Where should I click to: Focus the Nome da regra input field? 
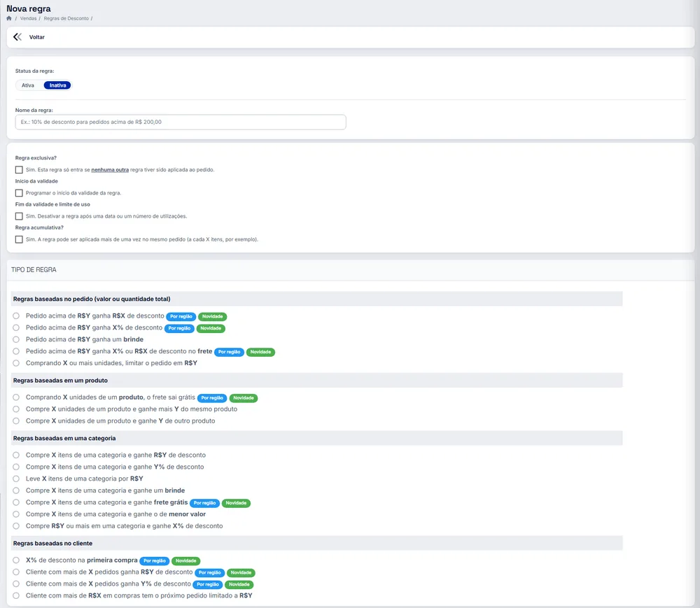[x=181, y=122]
